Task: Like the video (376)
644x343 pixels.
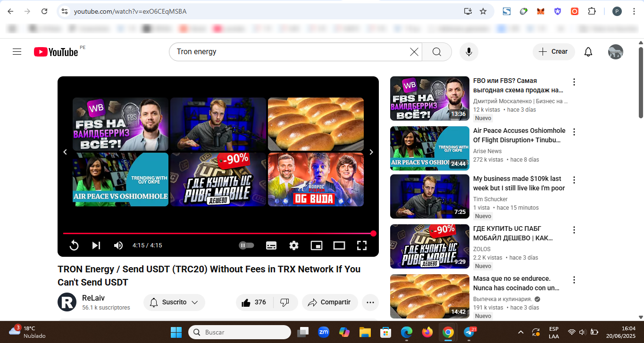Action: click(254, 302)
